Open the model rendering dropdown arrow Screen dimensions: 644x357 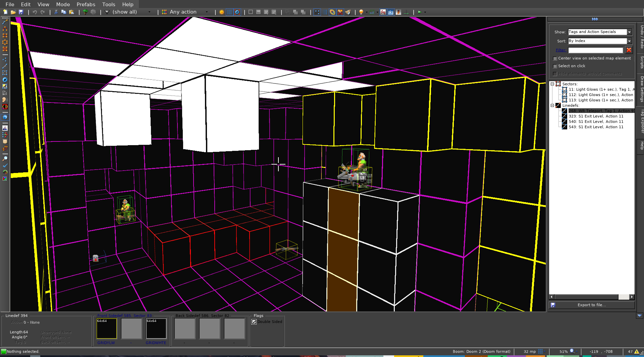pyautogui.click(x=377, y=12)
